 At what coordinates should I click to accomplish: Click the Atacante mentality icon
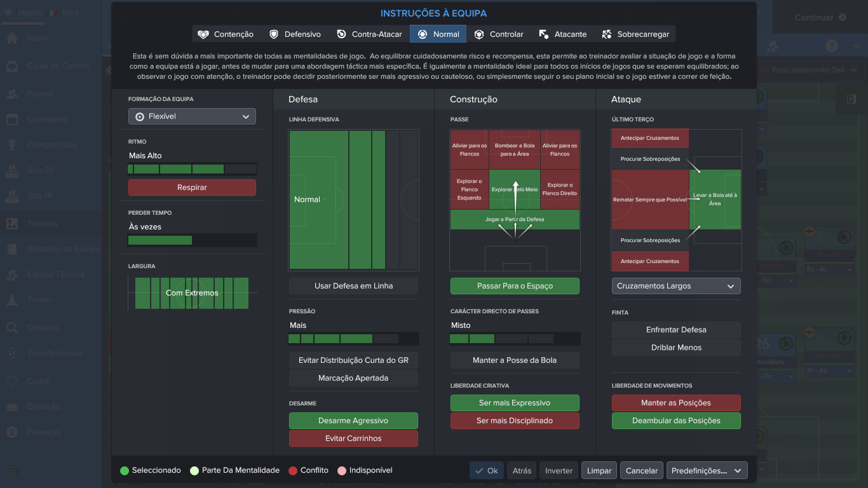pyautogui.click(x=544, y=34)
